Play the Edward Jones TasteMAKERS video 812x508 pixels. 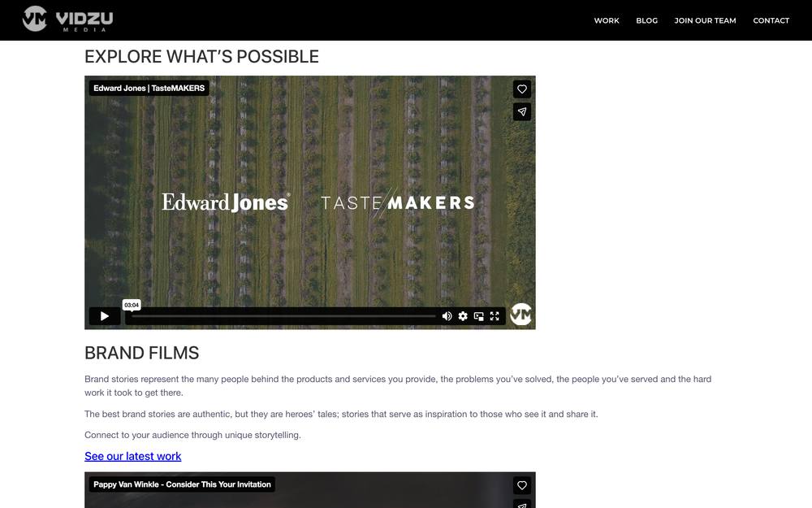pos(105,316)
